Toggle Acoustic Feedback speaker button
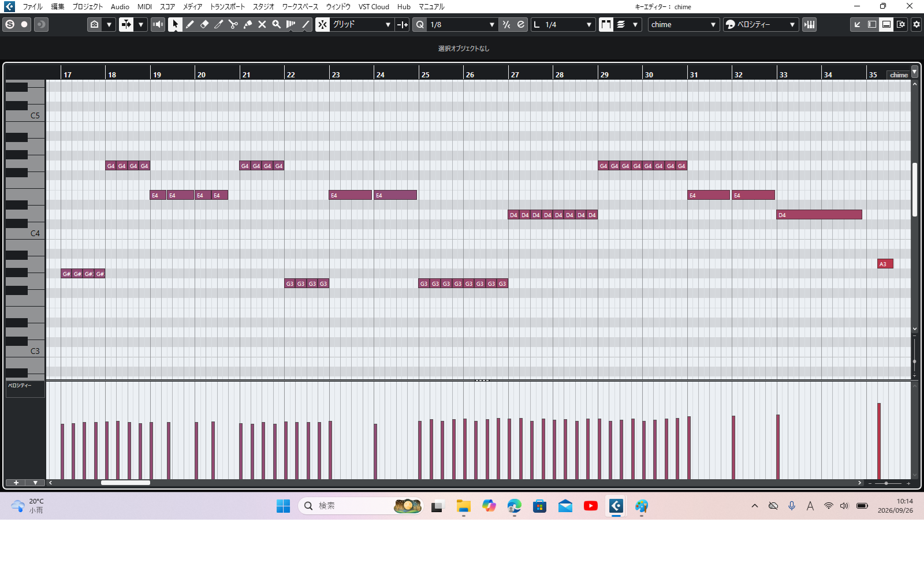The height and width of the screenshot is (582, 924). (x=158, y=24)
